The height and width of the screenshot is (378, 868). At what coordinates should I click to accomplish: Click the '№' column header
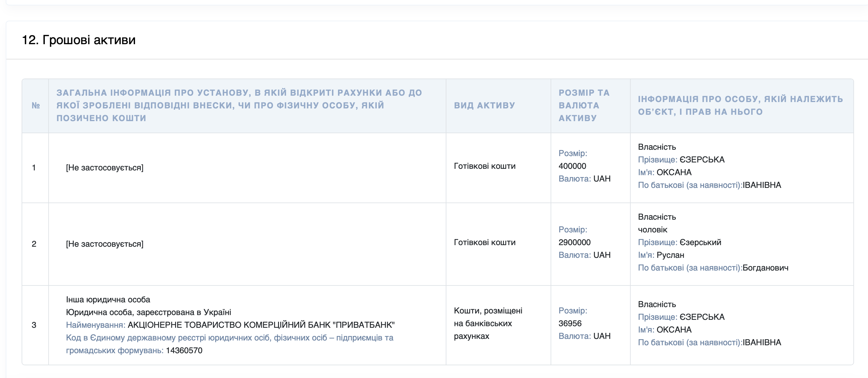tap(36, 106)
